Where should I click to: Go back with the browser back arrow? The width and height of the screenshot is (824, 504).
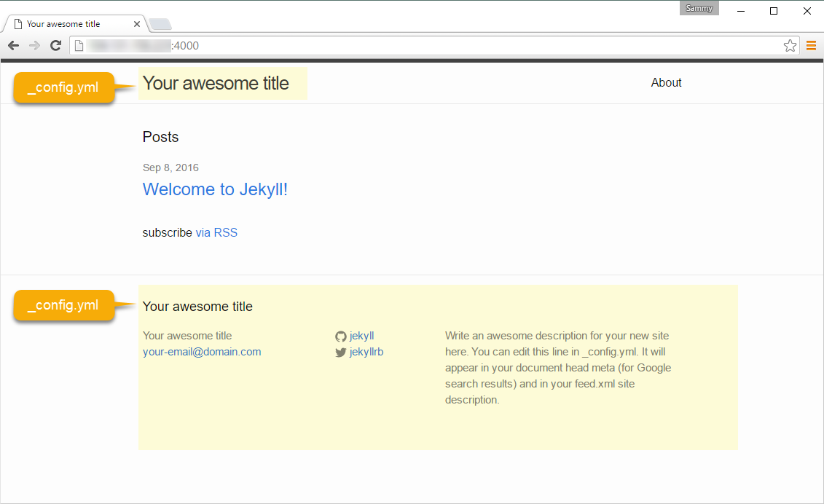(14, 46)
